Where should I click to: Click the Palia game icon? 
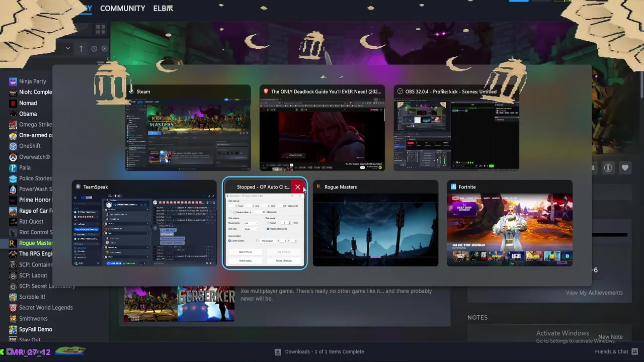pyautogui.click(x=13, y=168)
